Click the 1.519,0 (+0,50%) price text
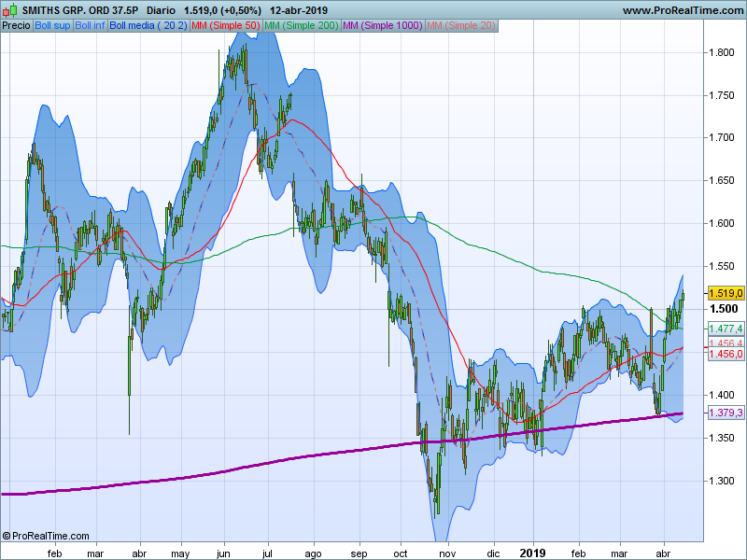 tap(222, 10)
